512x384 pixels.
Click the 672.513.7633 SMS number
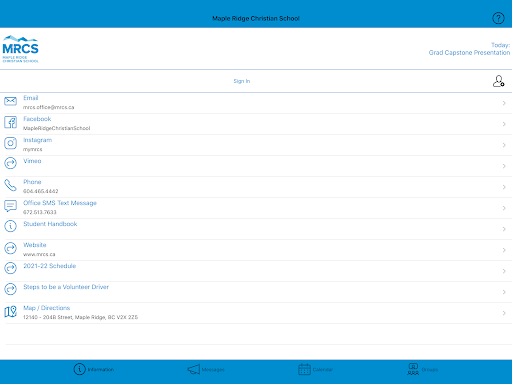(39, 212)
